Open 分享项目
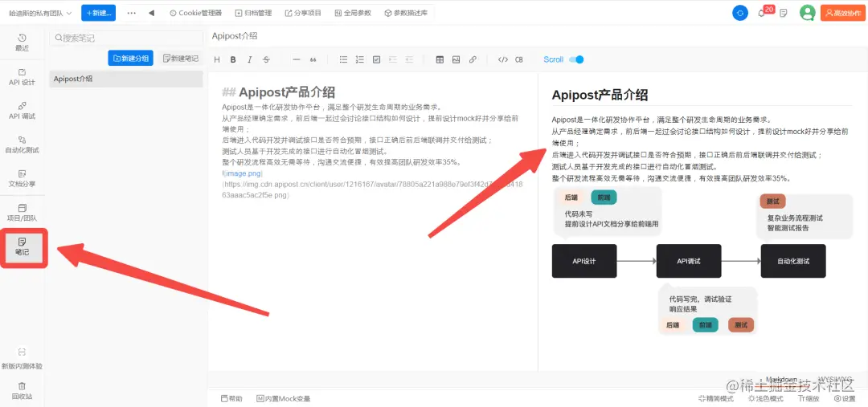This screenshot has width=868, height=407. (303, 13)
